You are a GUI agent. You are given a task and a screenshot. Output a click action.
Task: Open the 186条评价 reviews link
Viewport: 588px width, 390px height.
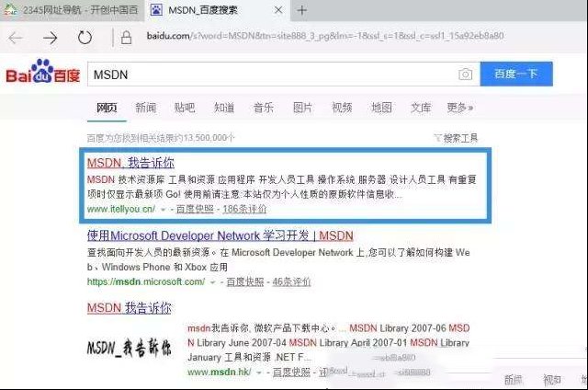(244, 209)
